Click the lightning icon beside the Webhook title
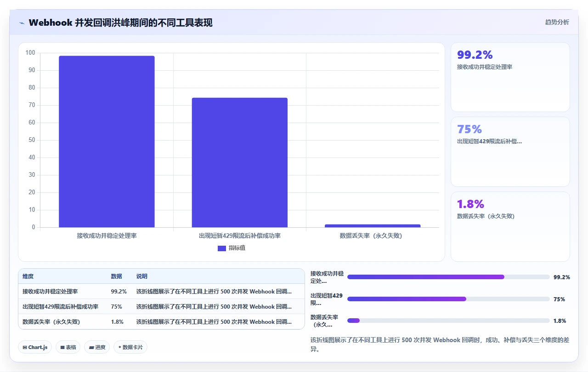This screenshot has width=588, height=372. coord(22,23)
